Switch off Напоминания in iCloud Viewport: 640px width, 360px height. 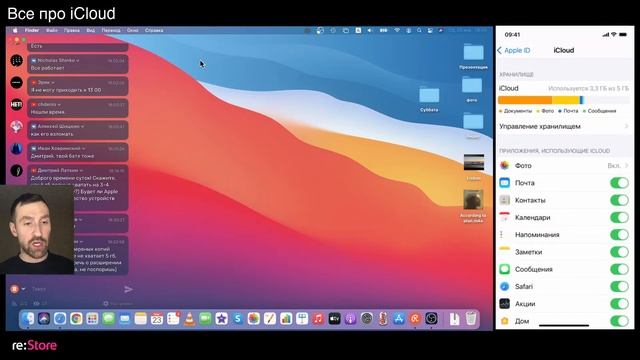click(x=619, y=235)
